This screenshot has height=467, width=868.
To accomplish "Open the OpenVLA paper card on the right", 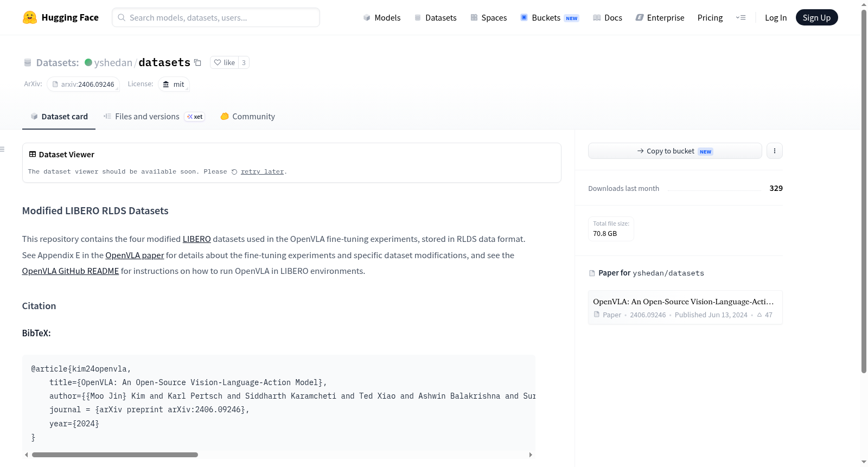I will (685, 308).
